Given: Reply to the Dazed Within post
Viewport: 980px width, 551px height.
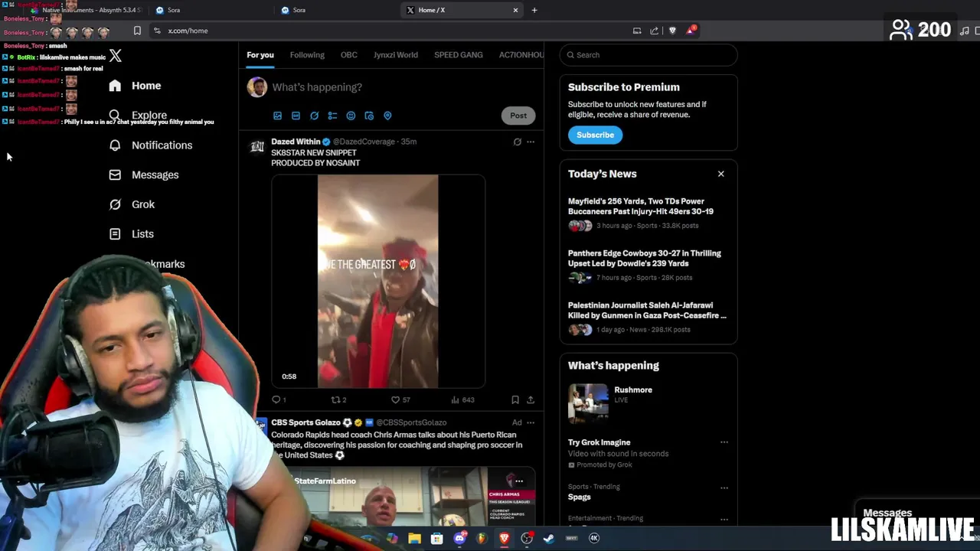Looking at the screenshot, I should 276,399.
